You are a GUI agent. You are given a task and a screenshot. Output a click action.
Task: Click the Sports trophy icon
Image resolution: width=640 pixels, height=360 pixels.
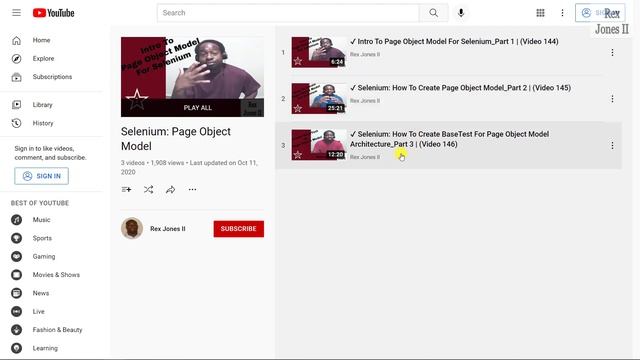tap(16, 238)
